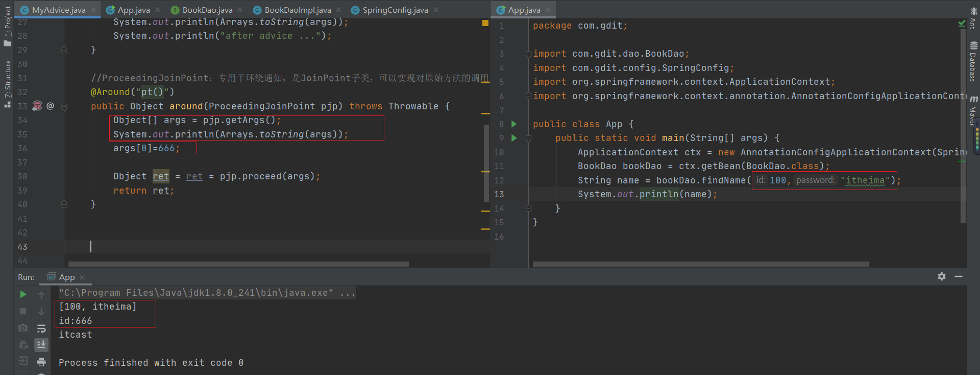Select the App run configuration tab
980x375 pixels.
66,277
